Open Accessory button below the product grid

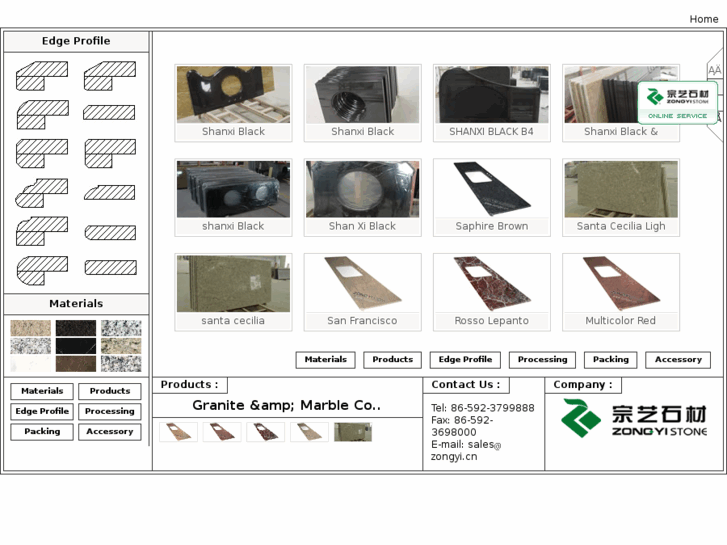[x=678, y=359]
